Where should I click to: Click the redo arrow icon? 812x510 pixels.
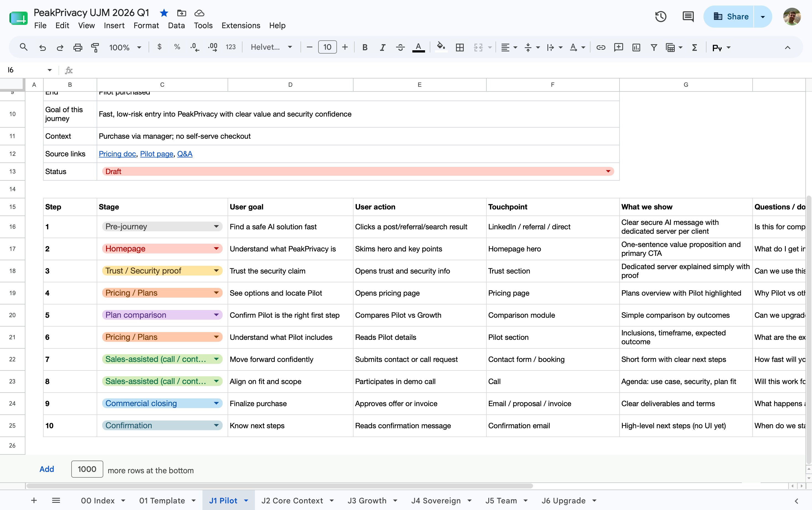[60, 48]
